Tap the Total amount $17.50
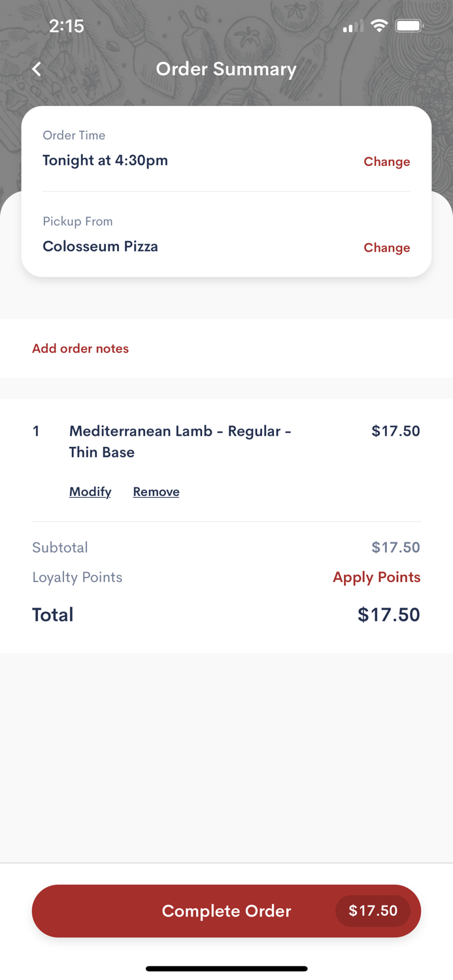Image resolution: width=453 pixels, height=980 pixels. pyautogui.click(x=388, y=614)
